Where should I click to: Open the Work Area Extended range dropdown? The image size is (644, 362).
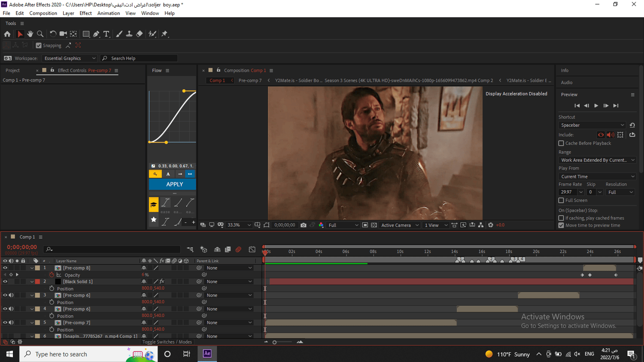(x=597, y=160)
